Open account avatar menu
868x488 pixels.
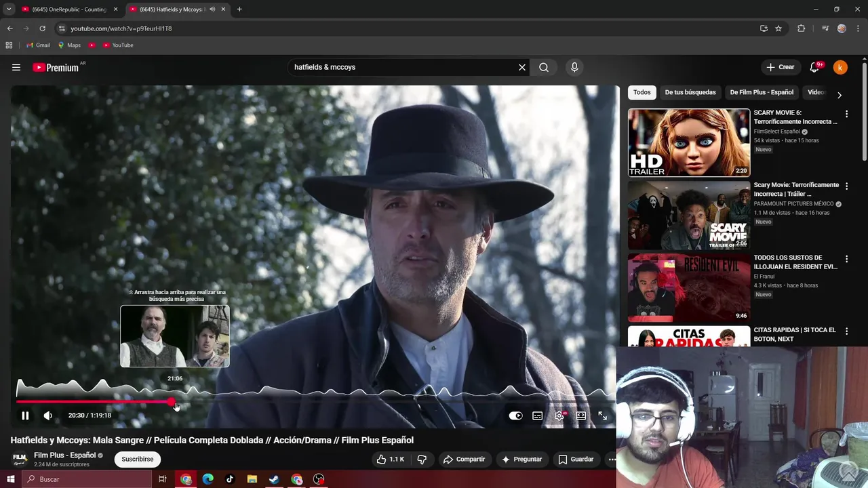click(840, 67)
